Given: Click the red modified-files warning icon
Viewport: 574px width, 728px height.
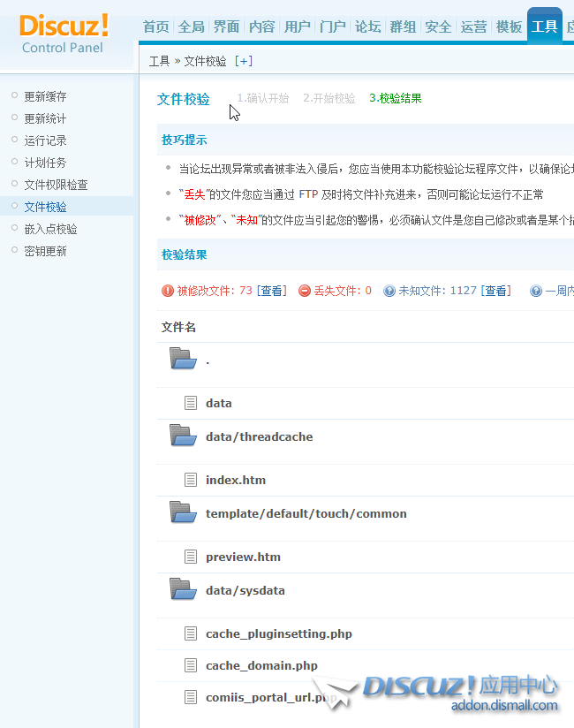Looking at the screenshot, I should coord(168,291).
